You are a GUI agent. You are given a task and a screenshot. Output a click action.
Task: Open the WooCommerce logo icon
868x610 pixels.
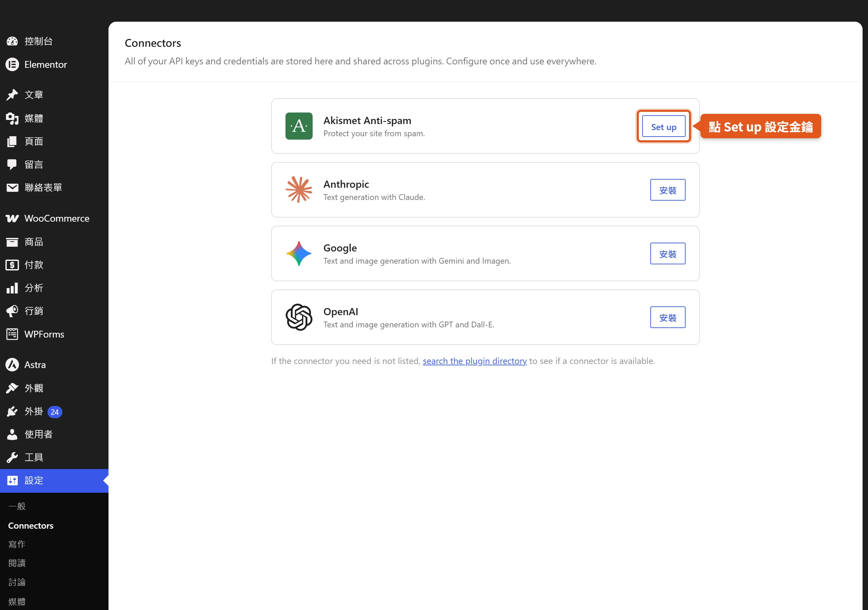pyautogui.click(x=12, y=219)
